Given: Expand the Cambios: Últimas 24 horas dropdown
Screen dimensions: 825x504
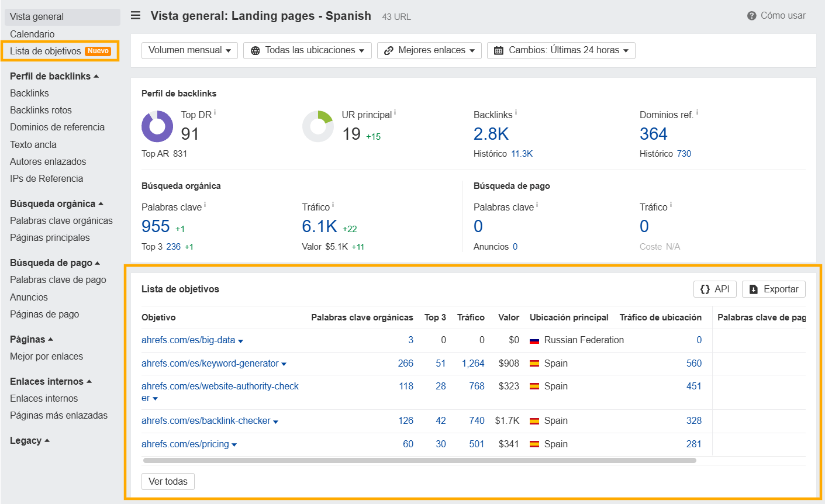Looking at the screenshot, I should pos(561,50).
